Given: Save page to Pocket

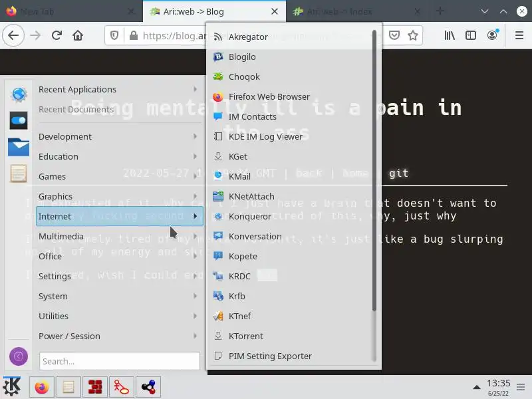Looking at the screenshot, I should [x=394, y=35].
